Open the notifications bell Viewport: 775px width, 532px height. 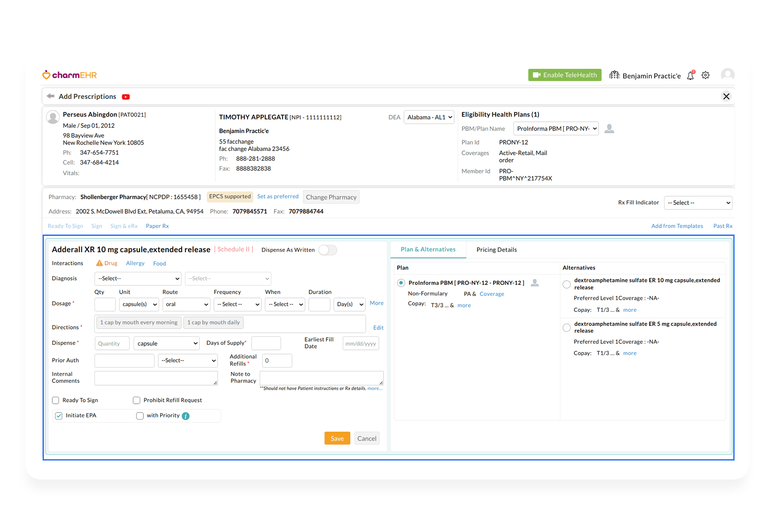tap(690, 76)
